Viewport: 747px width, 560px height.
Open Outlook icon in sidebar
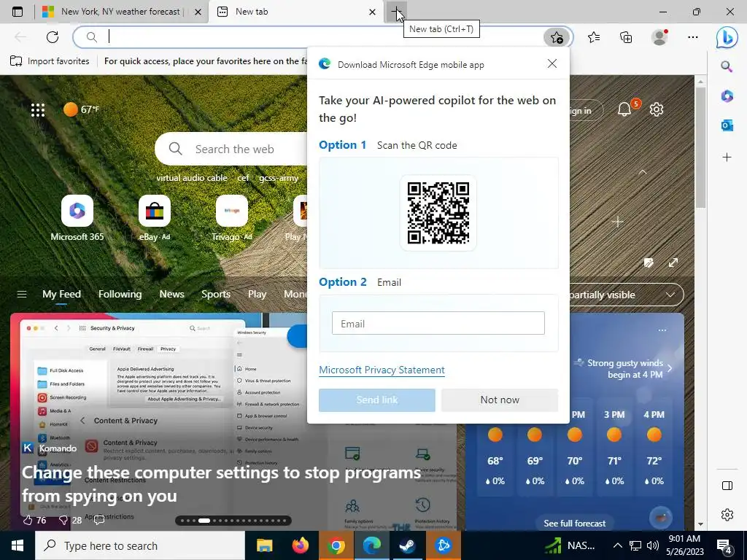coord(727,125)
